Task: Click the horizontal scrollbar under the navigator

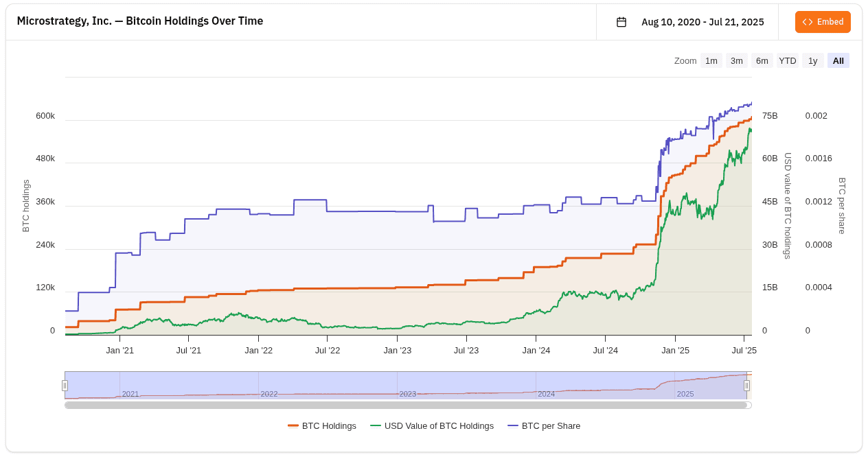Action: tap(406, 405)
